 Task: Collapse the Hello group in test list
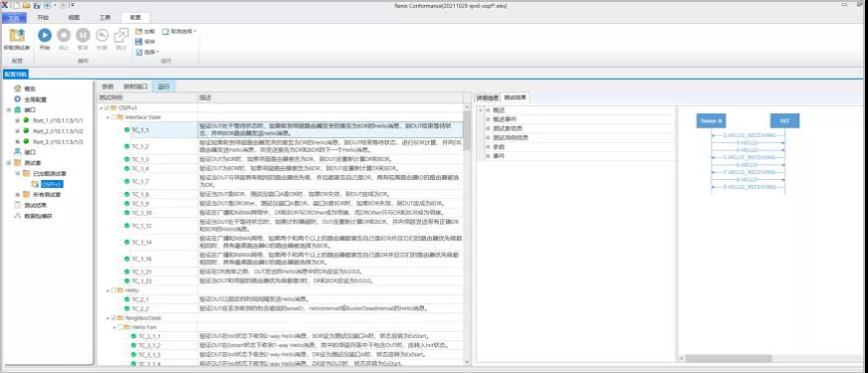108,290
